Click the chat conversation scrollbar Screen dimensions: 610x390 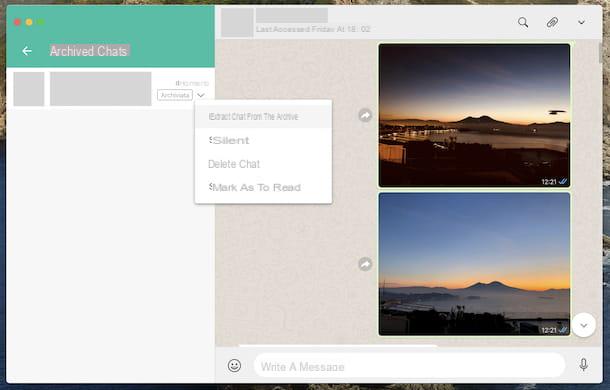tap(599, 53)
